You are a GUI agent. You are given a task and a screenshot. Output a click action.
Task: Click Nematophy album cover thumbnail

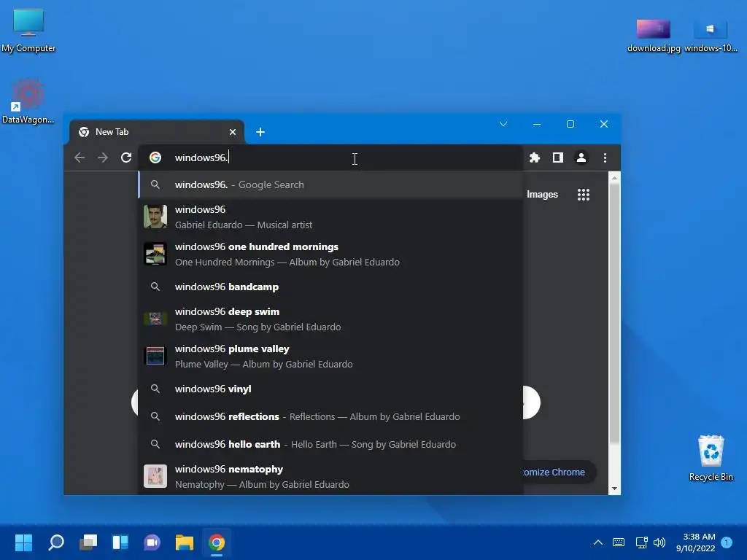tap(155, 476)
